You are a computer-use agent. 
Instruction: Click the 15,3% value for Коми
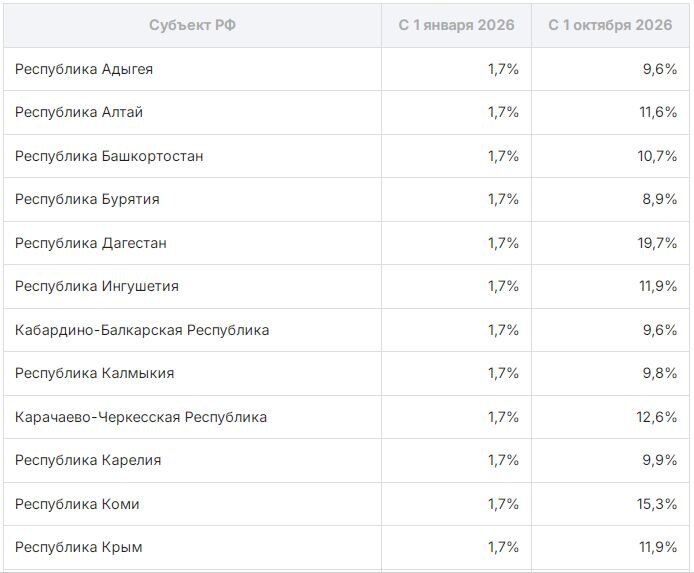(x=658, y=504)
